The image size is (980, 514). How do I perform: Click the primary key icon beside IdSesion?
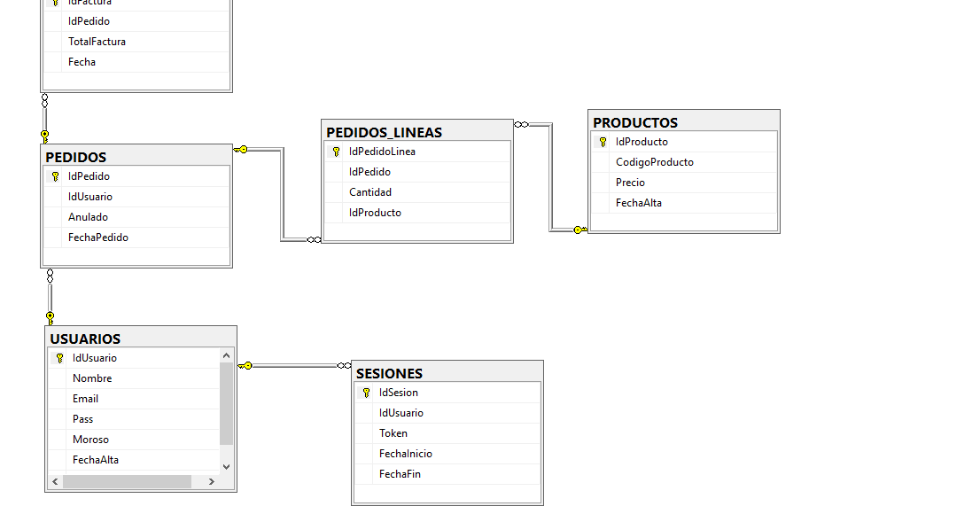[x=365, y=392]
